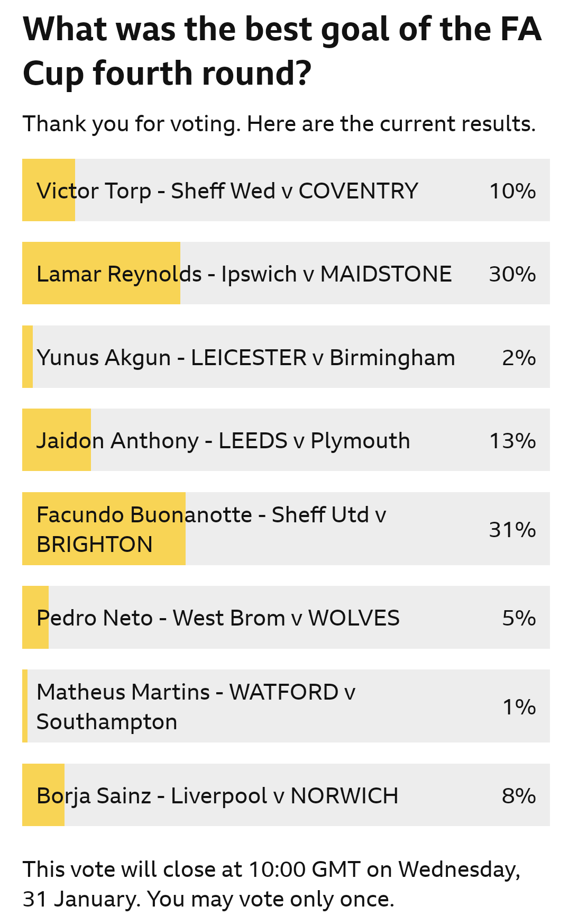569x924 pixels.
Task: Select the Matheus Martins result row
Action: click(x=286, y=706)
